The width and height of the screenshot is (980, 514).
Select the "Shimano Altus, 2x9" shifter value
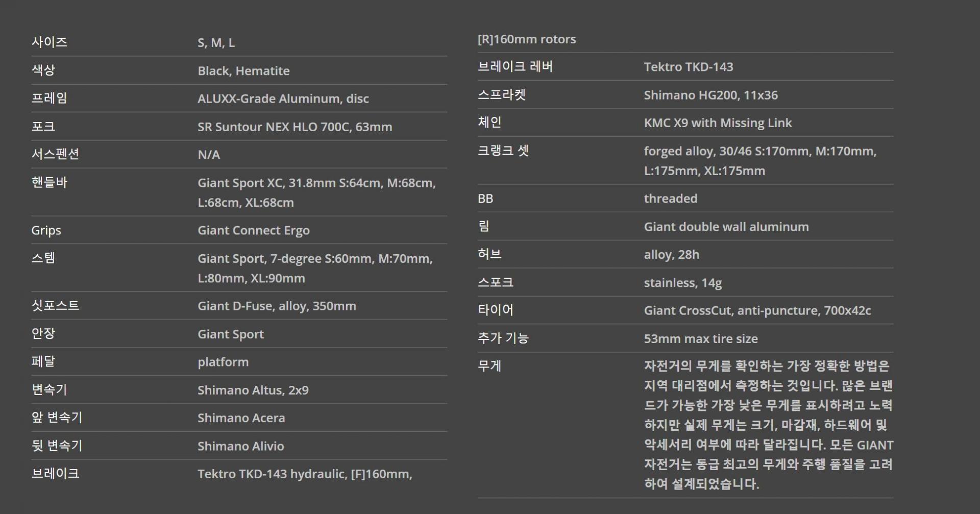tap(253, 390)
